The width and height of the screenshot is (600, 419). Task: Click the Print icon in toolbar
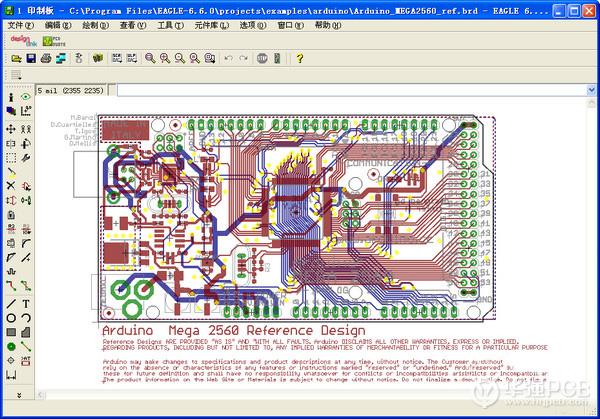[47, 59]
